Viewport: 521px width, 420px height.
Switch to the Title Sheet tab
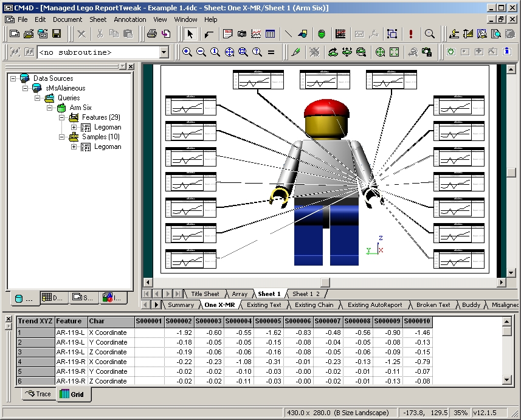[205, 294]
